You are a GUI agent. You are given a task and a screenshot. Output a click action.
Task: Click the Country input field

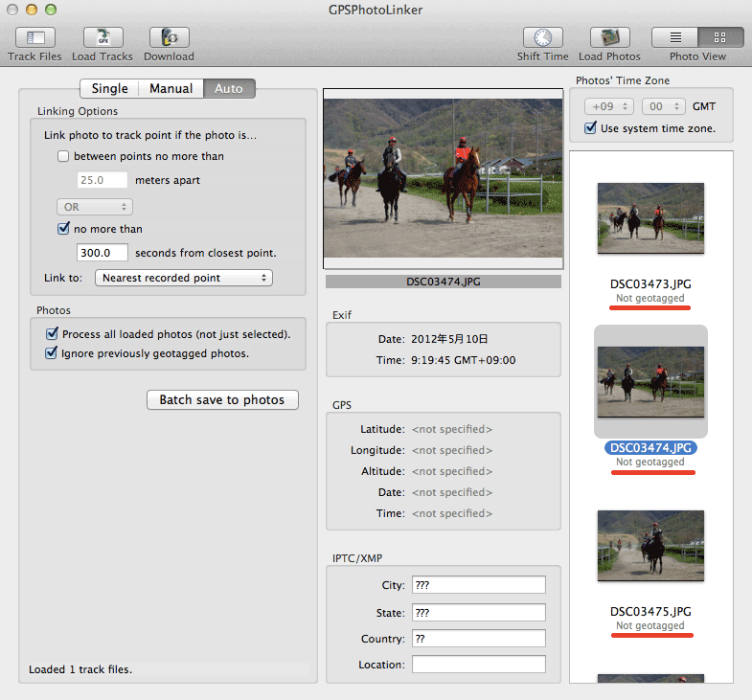pyautogui.click(x=479, y=639)
